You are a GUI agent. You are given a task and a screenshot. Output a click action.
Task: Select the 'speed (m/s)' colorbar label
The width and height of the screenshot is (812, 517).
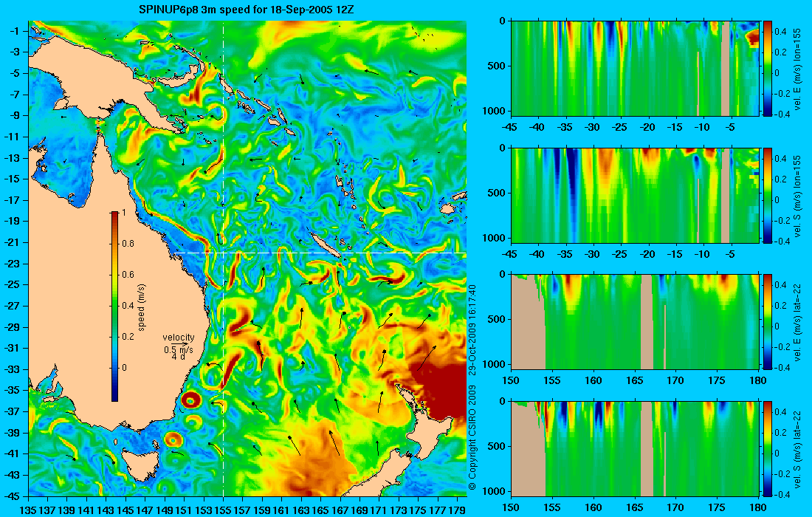(x=142, y=307)
